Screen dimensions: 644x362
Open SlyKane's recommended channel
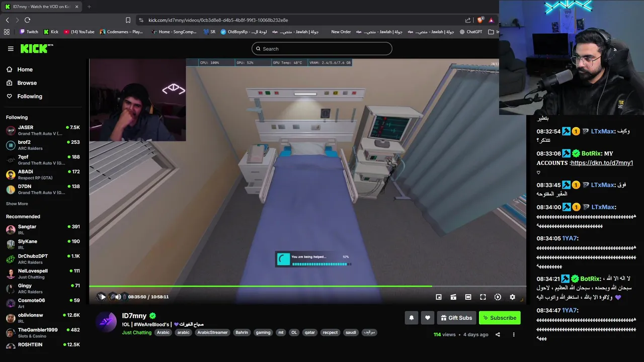click(43, 244)
